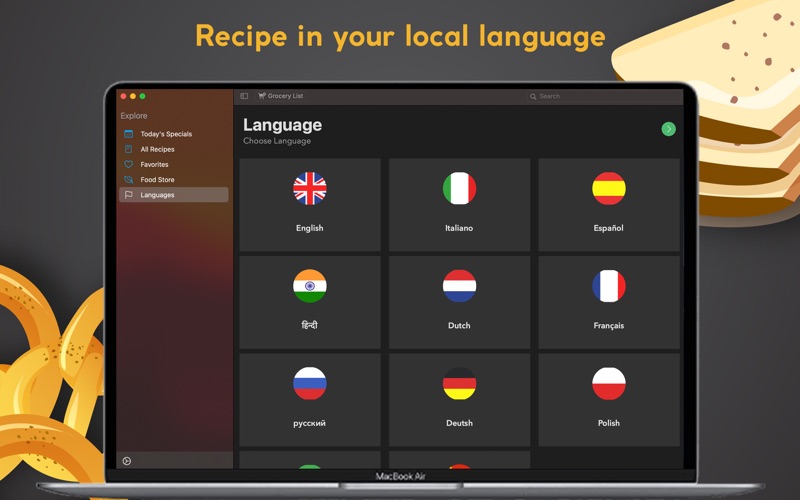This screenshot has width=800, height=500.
Task: Click the magnifier icon in search
Action: point(533,96)
